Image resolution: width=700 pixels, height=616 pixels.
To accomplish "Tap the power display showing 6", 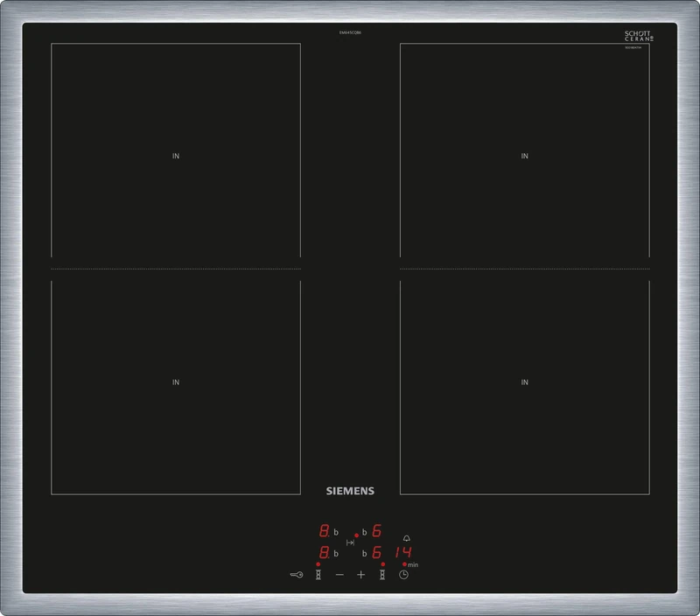I will click(376, 531).
